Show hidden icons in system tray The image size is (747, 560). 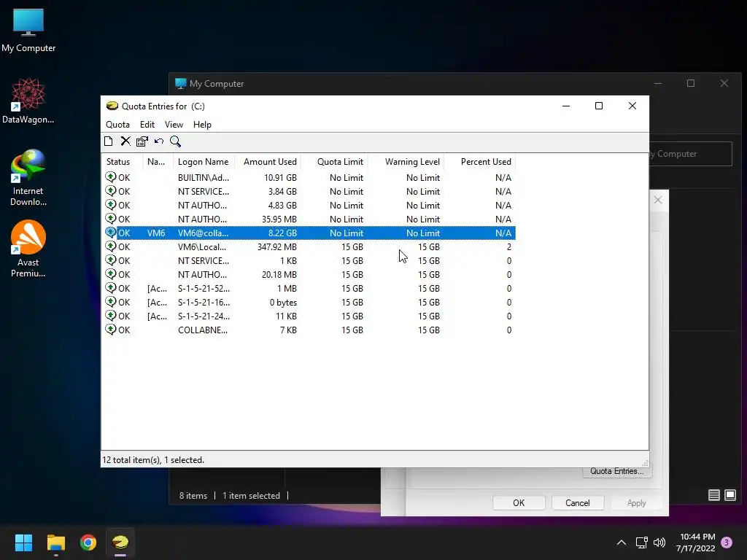point(622,542)
